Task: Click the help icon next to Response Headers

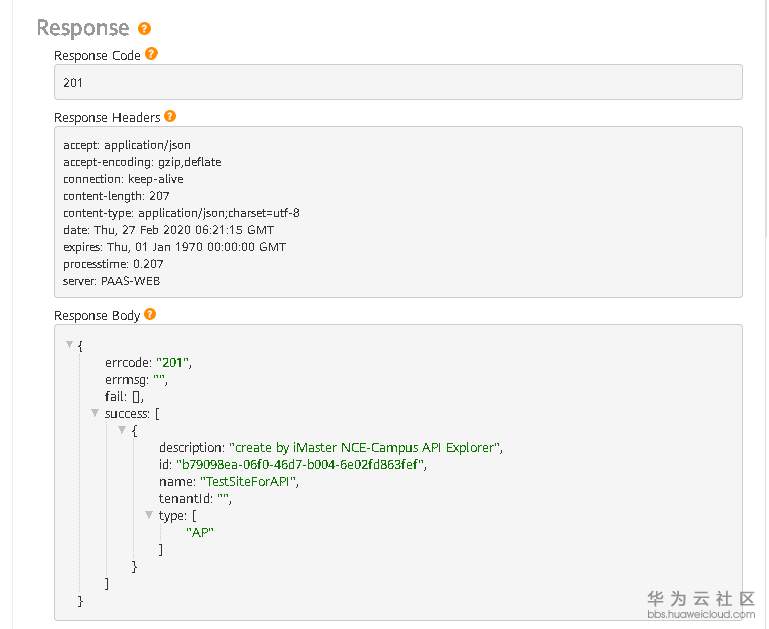Action: [x=170, y=117]
